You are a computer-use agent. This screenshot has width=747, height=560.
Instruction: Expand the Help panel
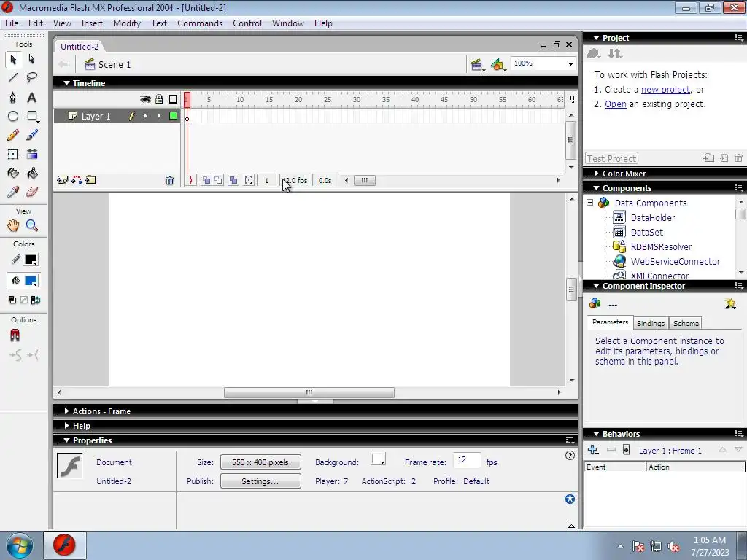(66, 426)
